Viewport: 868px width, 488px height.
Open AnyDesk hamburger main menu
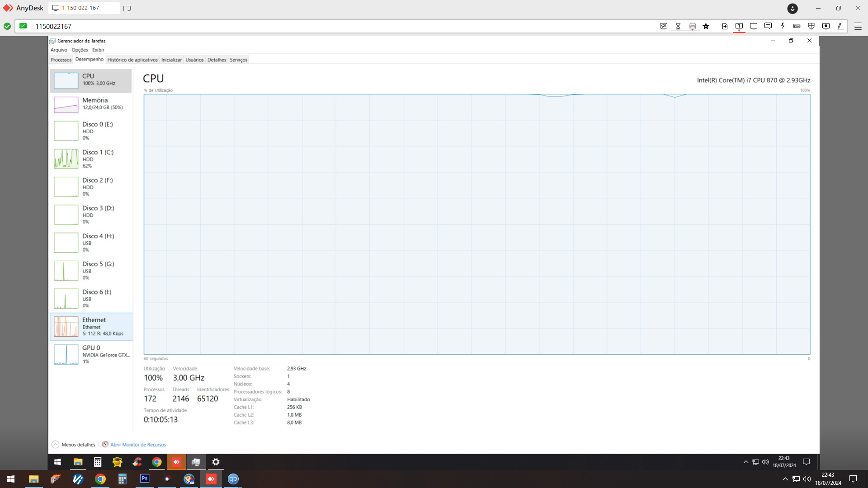858,26
